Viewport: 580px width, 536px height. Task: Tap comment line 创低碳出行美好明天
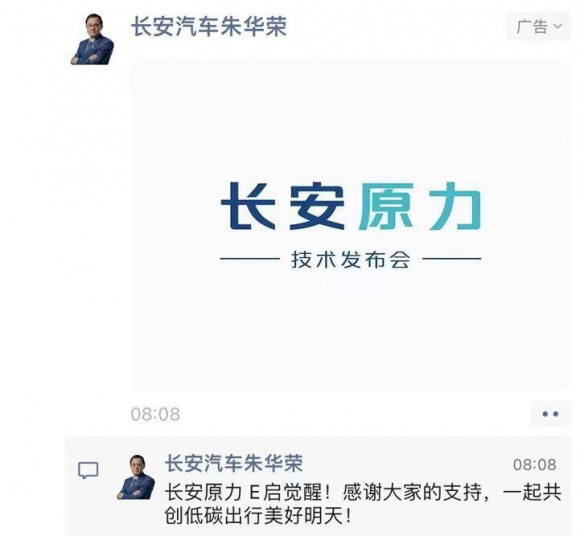tap(258, 516)
